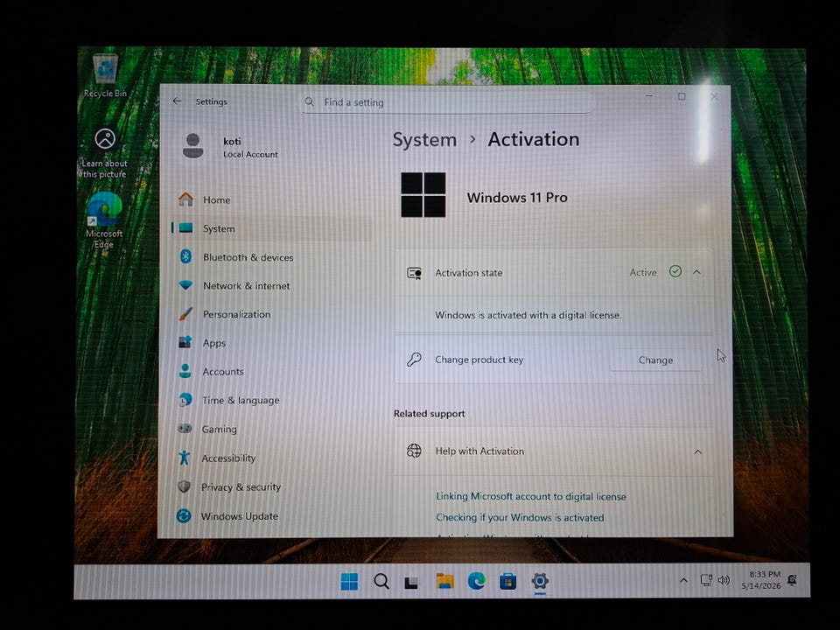Viewport: 840px width, 630px height.
Task: Collapse the Help with Activation section
Action: (697, 451)
